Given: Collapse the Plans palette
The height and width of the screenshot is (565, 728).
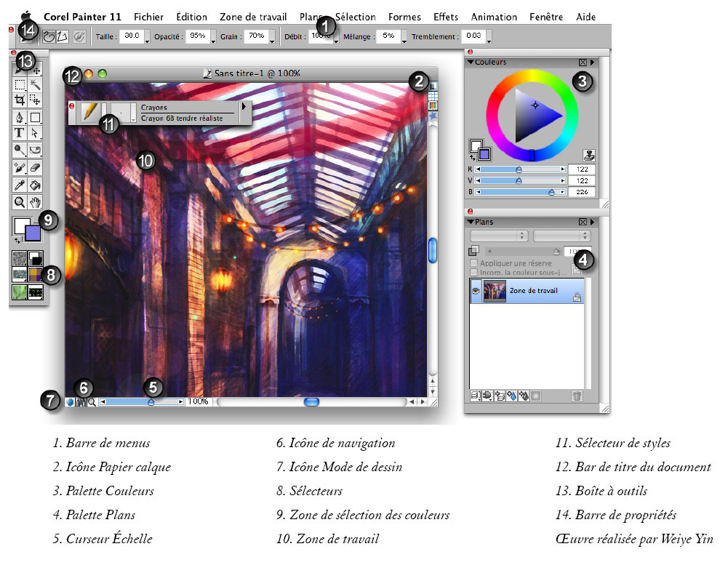Looking at the screenshot, I should 471,223.
